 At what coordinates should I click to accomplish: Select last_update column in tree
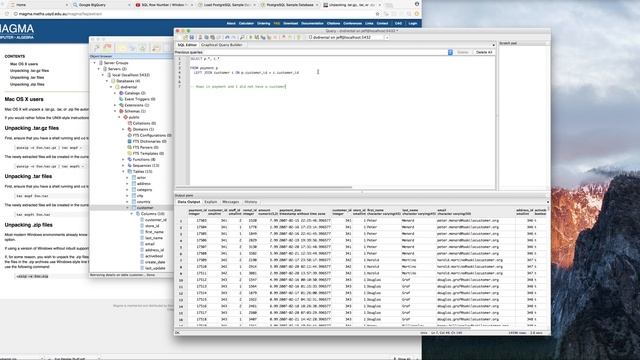click(155, 268)
